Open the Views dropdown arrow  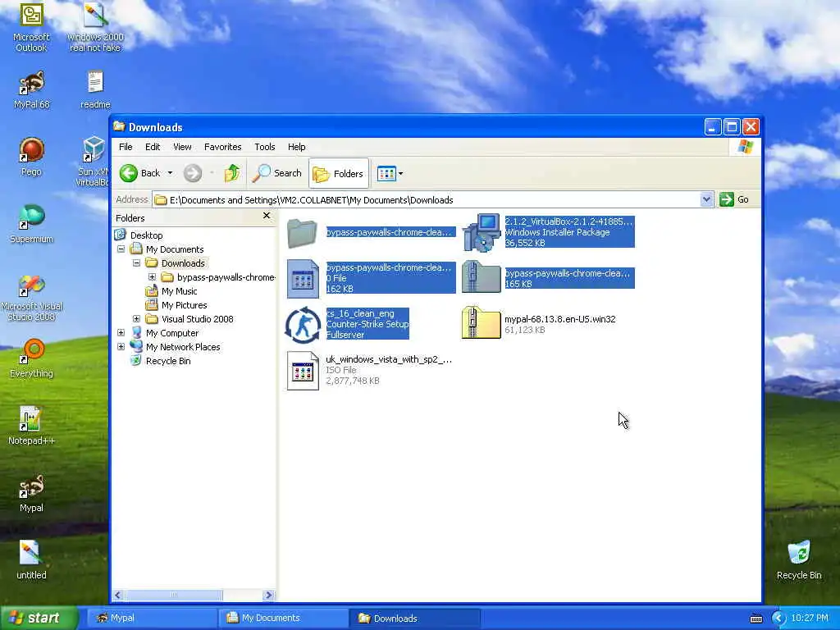click(x=400, y=174)
